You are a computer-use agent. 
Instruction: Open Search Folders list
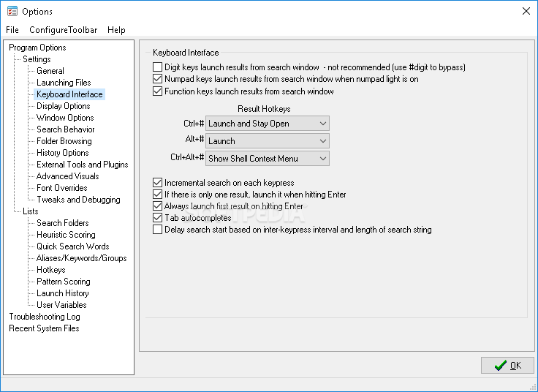pos(63,223)
